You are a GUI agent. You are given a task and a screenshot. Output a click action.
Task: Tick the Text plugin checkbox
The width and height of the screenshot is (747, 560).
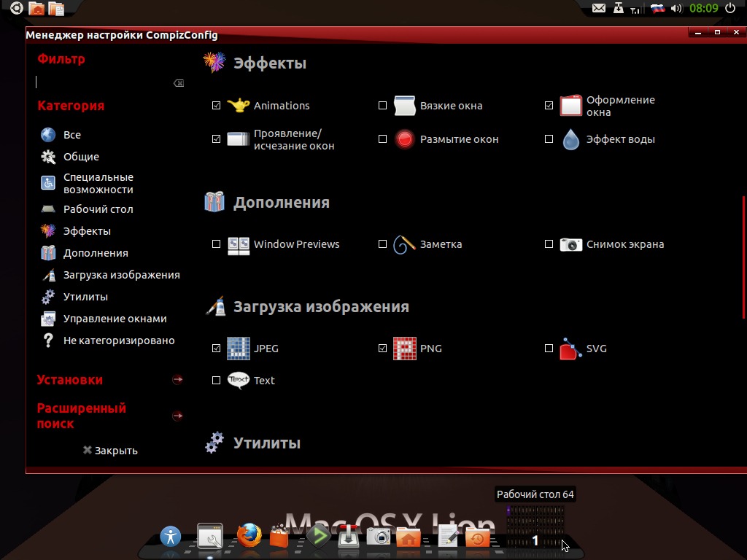coord(216,380)
